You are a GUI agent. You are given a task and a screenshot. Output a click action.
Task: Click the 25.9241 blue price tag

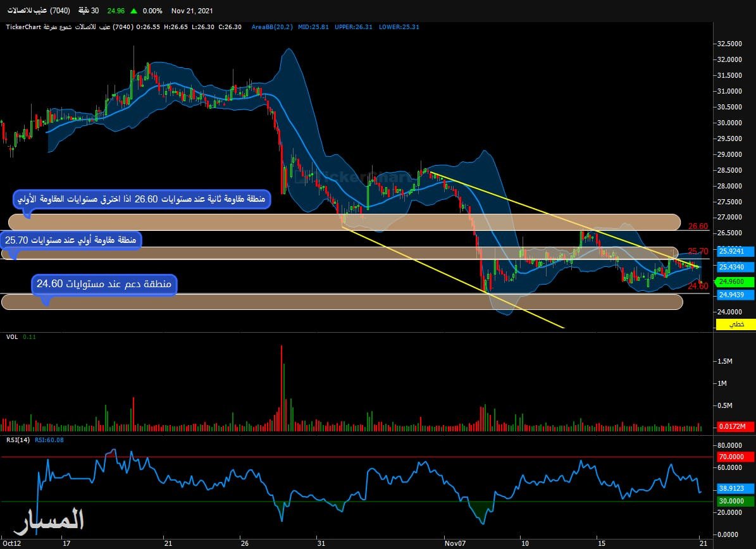click(x=734, y=251)
